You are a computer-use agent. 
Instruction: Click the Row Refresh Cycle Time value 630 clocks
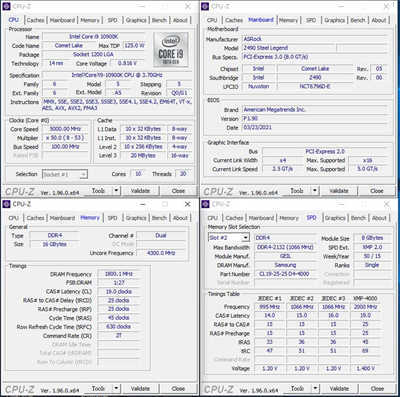coord(119,327)
